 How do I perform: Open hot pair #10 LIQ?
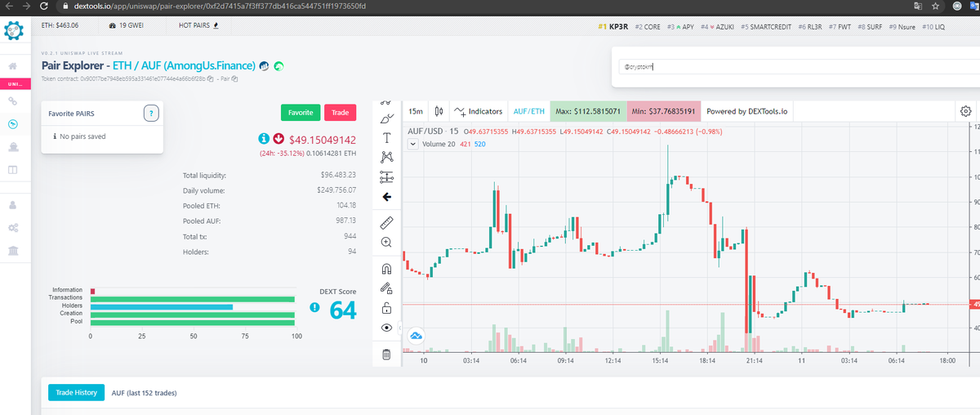(x=933, y=26)
